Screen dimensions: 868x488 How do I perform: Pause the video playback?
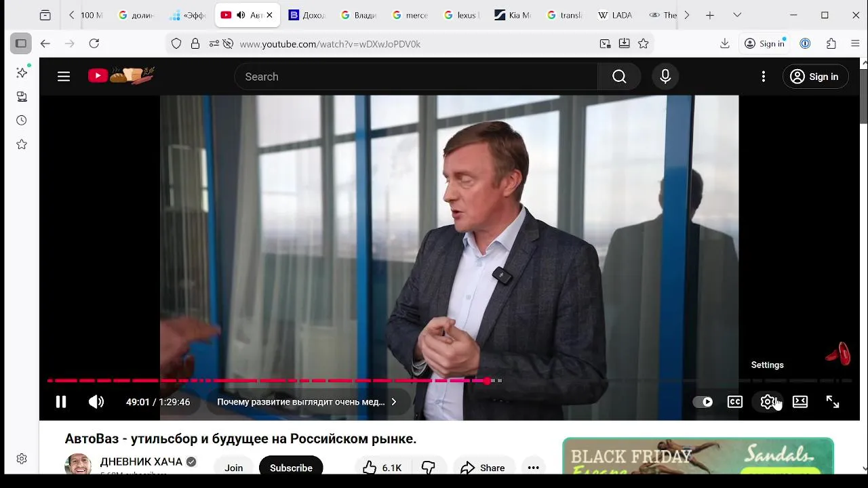[x=61, y=402]
